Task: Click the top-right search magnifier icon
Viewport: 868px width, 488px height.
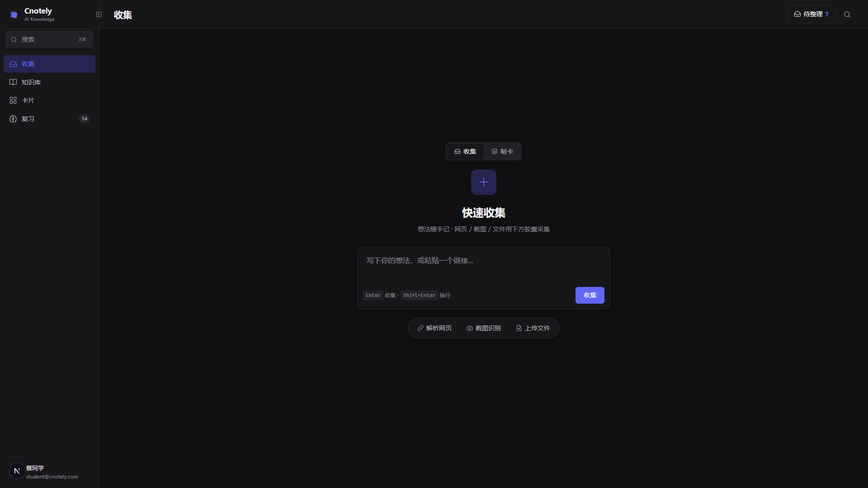Action: click(x=847, y=14)
